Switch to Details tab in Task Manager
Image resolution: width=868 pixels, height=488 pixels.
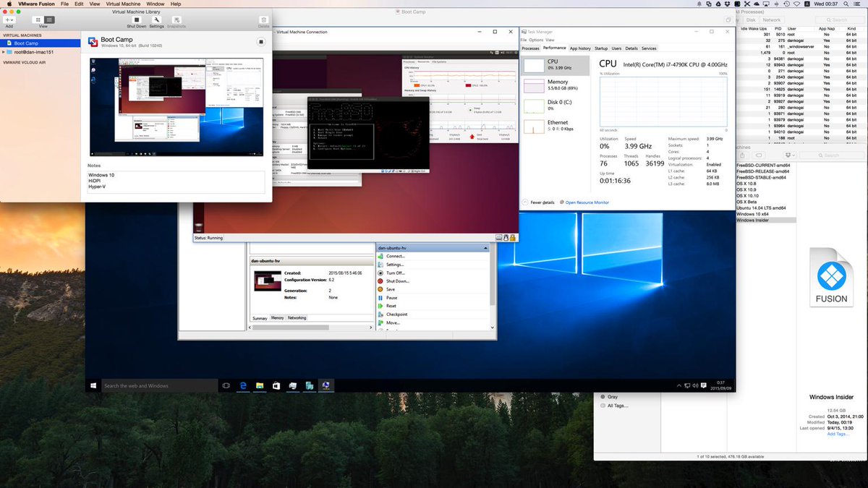(631, 48)
